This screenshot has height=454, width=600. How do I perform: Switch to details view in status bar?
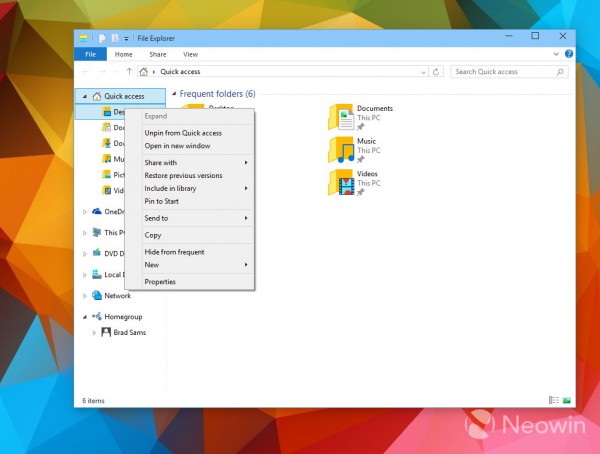click(x=553, y=400)
